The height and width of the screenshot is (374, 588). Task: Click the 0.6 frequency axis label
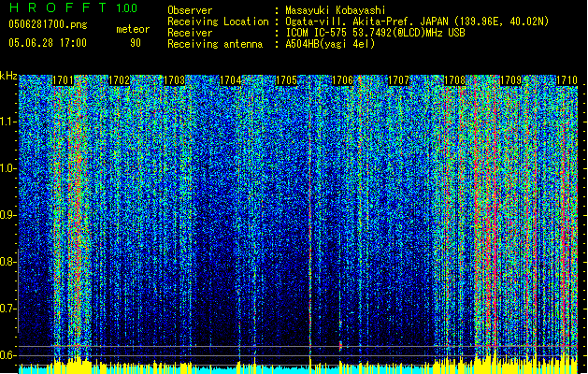click(7, 355)
